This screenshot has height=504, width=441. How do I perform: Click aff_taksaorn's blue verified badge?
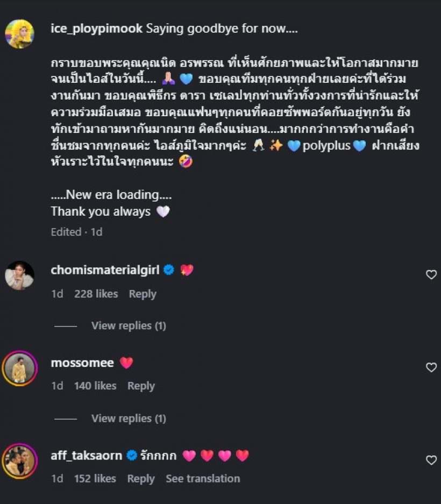point(131,455)
